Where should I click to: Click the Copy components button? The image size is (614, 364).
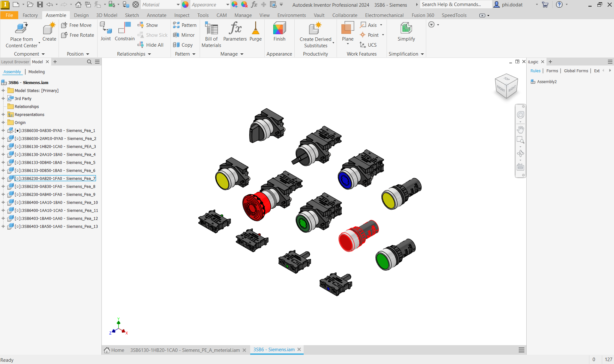(183, 45)
